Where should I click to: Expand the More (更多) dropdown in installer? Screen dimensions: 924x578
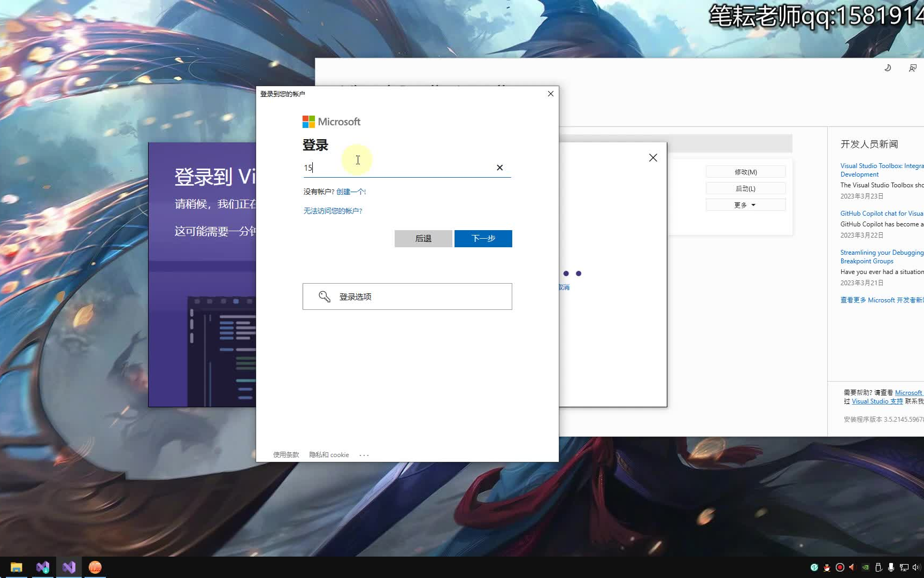click(746, 205)
